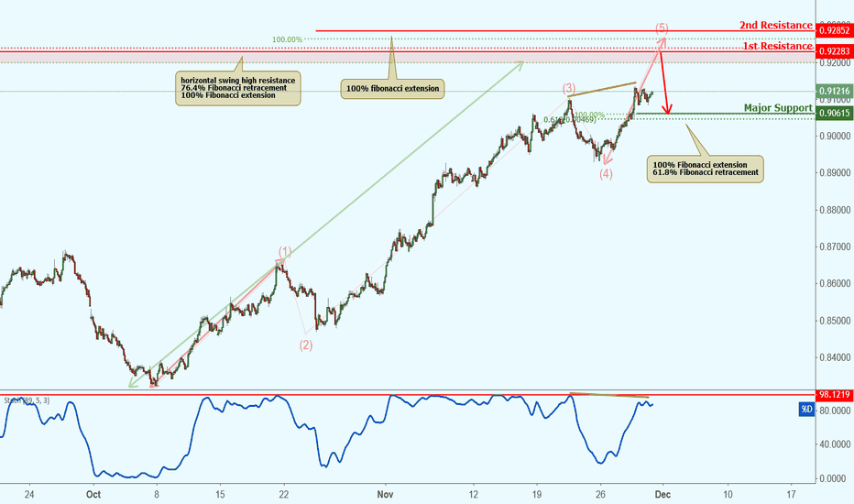Open the Stoch (89, 5, 3) indicator label
Viewport: 854px width, 504px height.
click(x=27, y=400)
